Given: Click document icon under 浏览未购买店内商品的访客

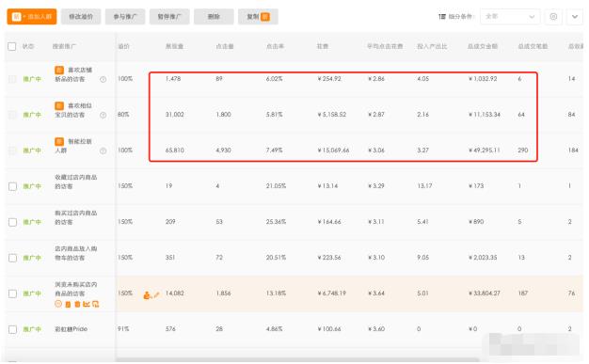Looking at the screenshot, I should click(68, 304).
